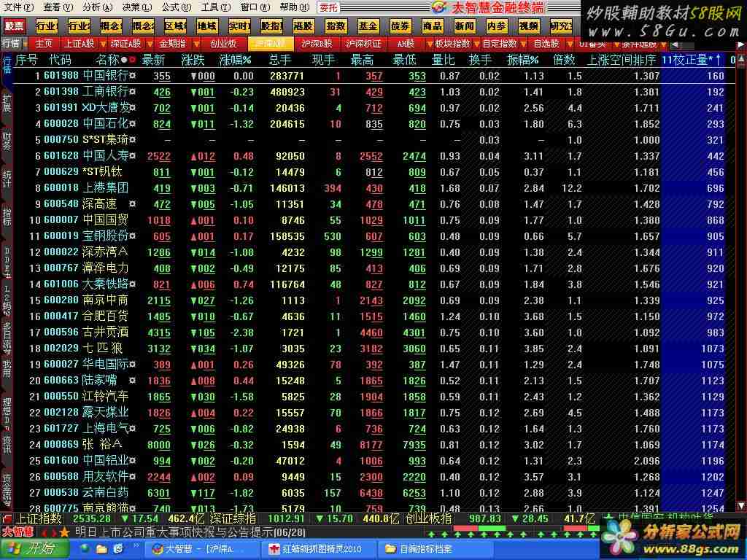Click the 委托 button in the menu bar

point(329,7)
